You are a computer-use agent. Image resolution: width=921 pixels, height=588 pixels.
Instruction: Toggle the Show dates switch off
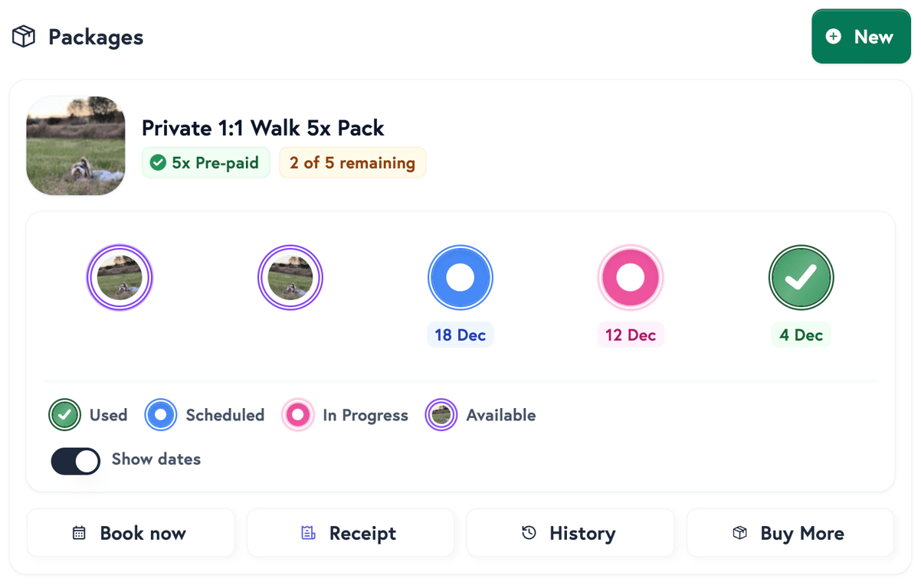click(x=75, y=461)
